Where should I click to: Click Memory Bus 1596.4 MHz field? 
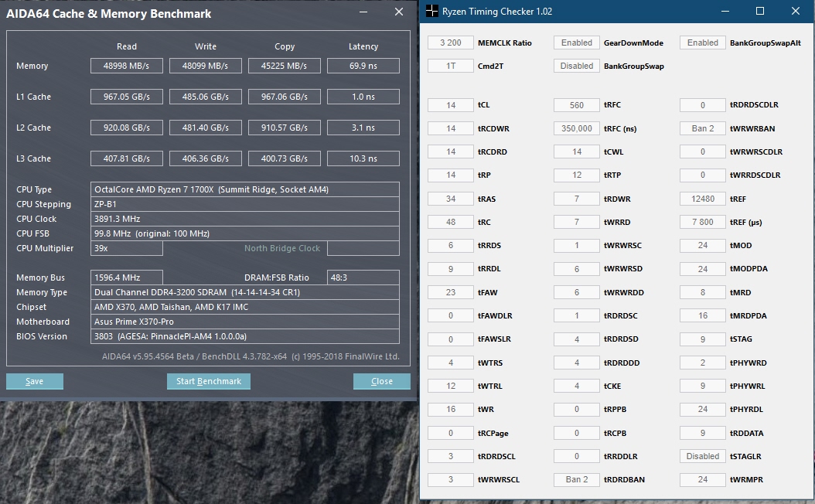pos(126,278)
